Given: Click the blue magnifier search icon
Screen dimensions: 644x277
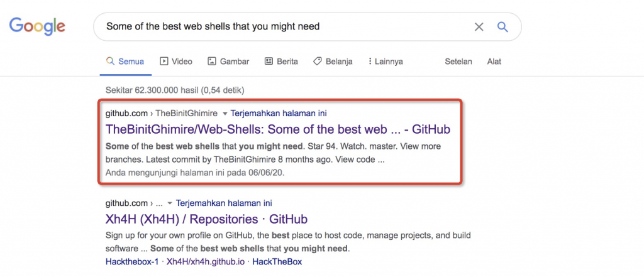Looking at the screenshot, I should (x=502, y=27).
